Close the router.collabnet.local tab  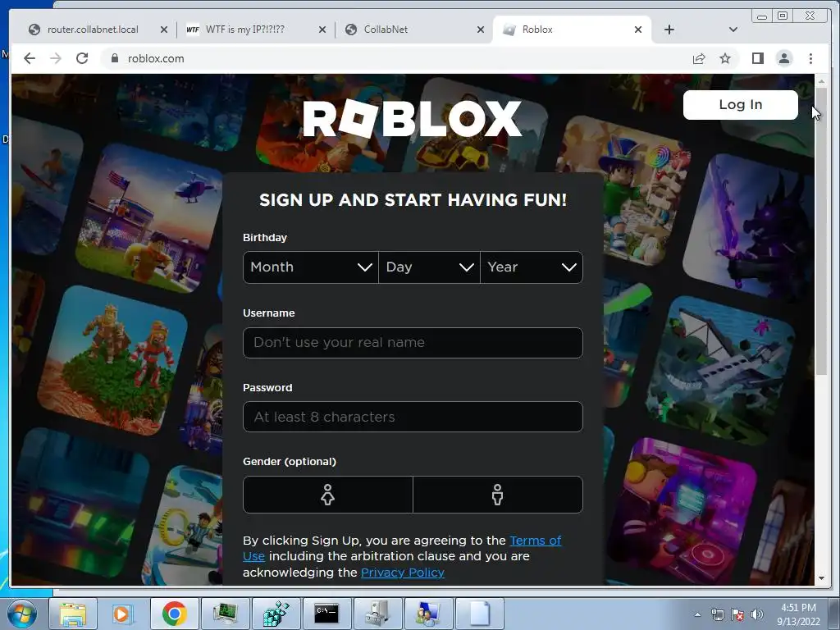point(164,30)
